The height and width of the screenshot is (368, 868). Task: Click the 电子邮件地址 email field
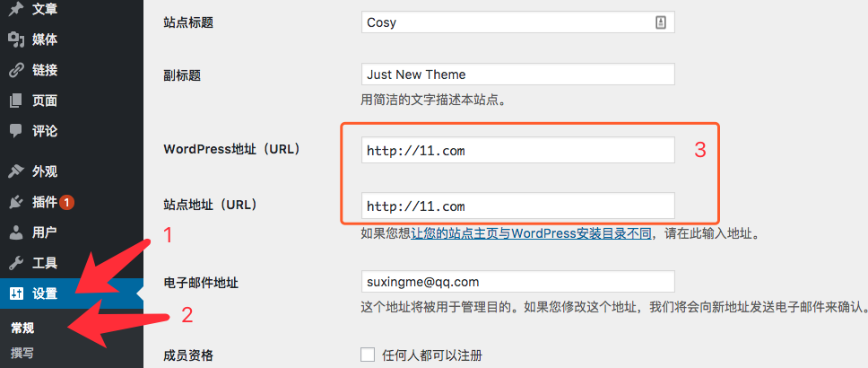pos(518,282)
